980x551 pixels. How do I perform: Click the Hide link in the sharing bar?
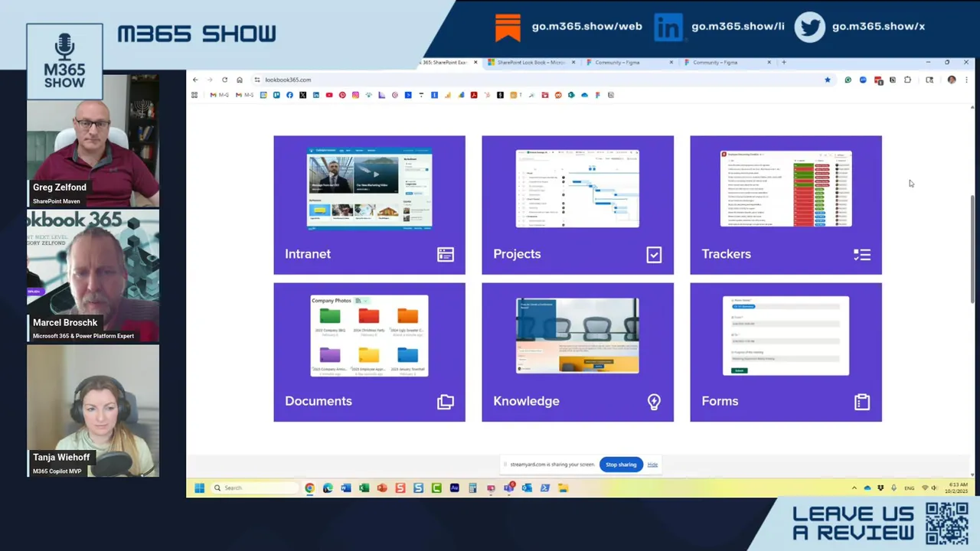coord(652,465)
